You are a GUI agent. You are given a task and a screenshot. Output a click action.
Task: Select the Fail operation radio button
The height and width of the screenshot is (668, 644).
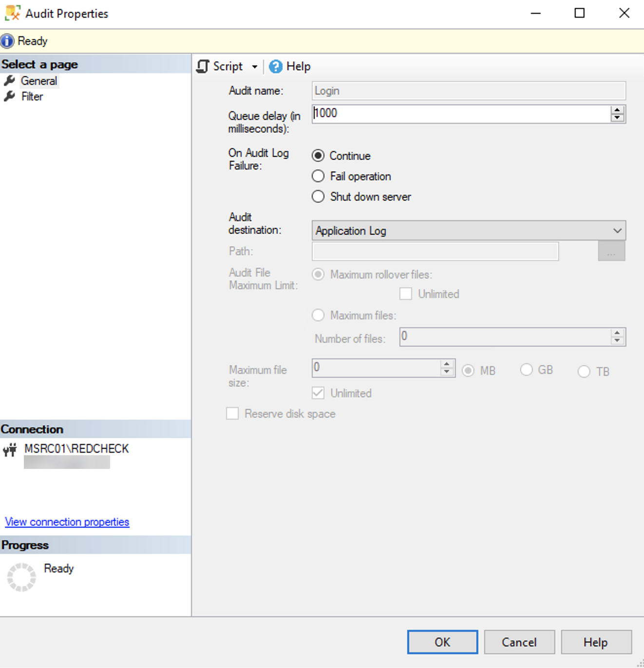tap(318, 176)
